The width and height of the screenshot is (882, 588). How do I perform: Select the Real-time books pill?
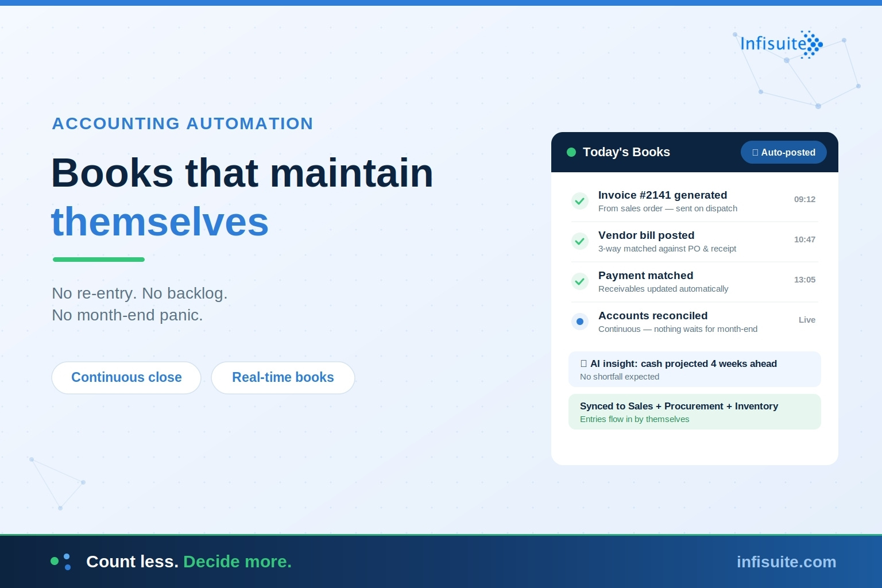pos(283,377)
